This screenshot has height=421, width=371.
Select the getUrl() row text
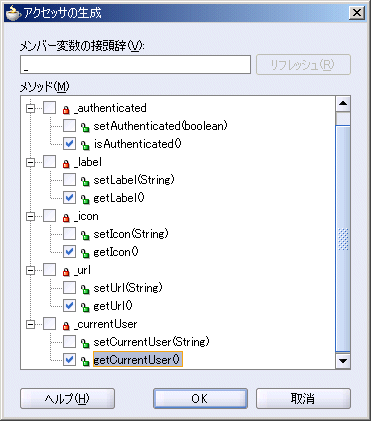[x=113, y=306]
